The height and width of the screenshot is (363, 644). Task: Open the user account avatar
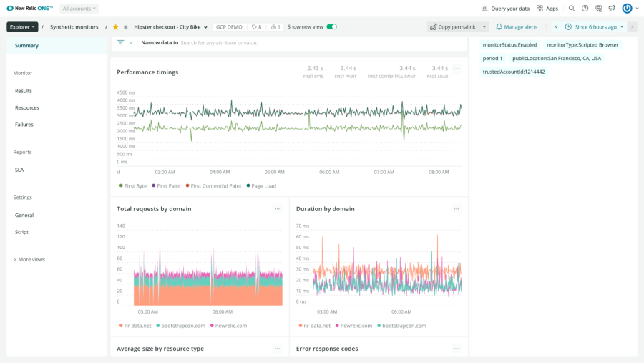click(x=627, y=8)
